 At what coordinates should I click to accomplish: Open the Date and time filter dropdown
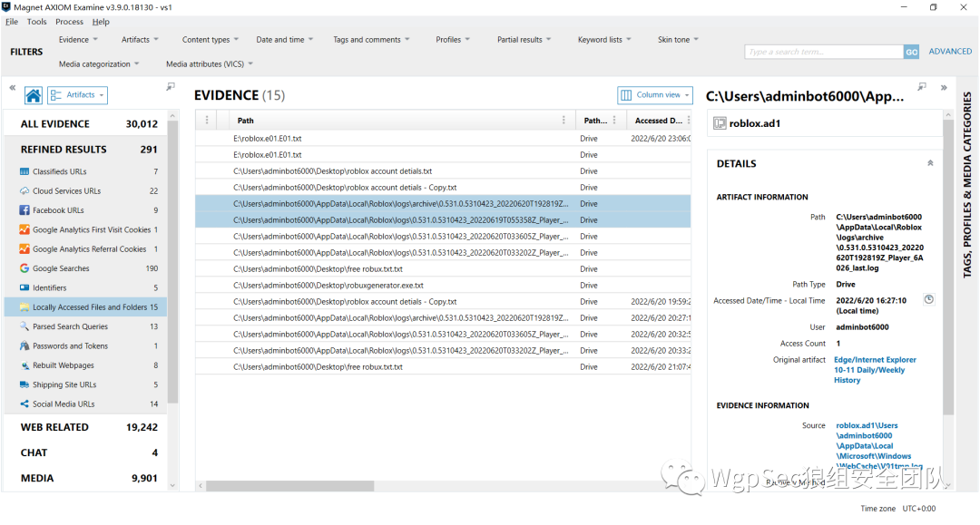[284, 39]
